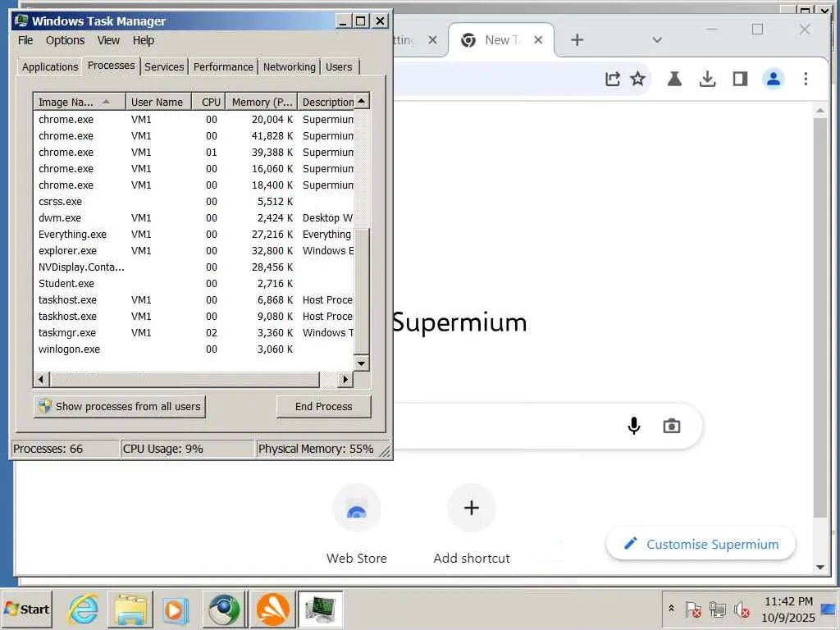Show hidden tray icons arrow
Screen dimensions: 840x630
click(671, 609)
